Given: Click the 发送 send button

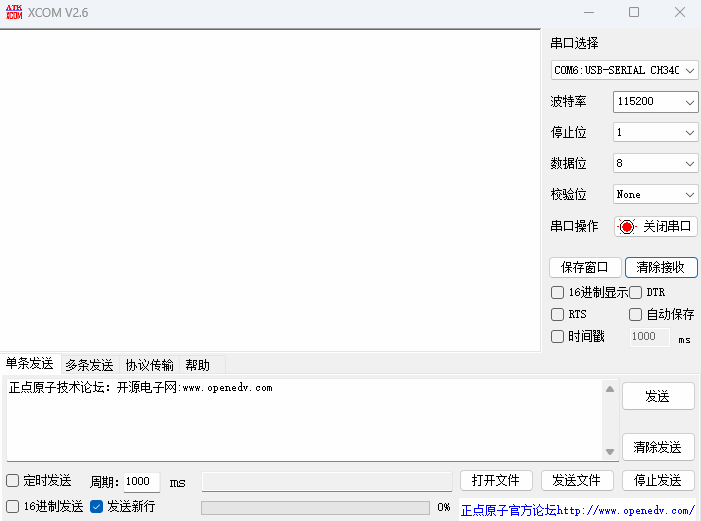Looking at the screenshot, I should 658,396.
